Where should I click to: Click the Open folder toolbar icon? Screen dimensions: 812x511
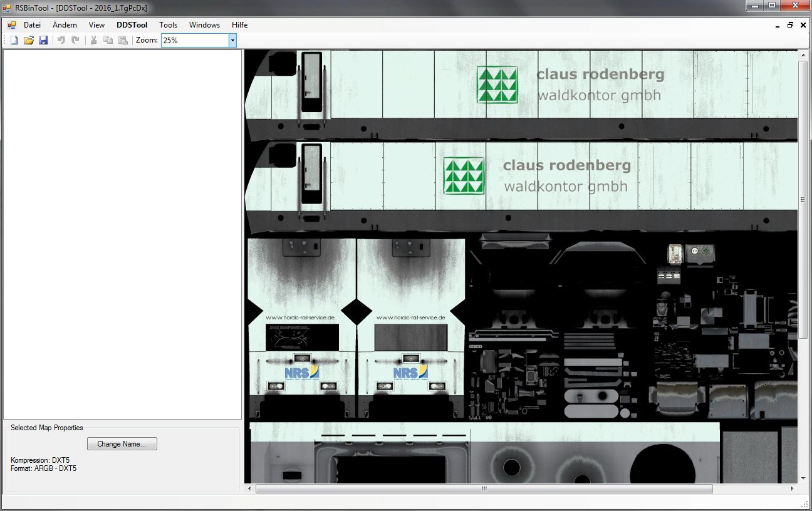point(28,40)
